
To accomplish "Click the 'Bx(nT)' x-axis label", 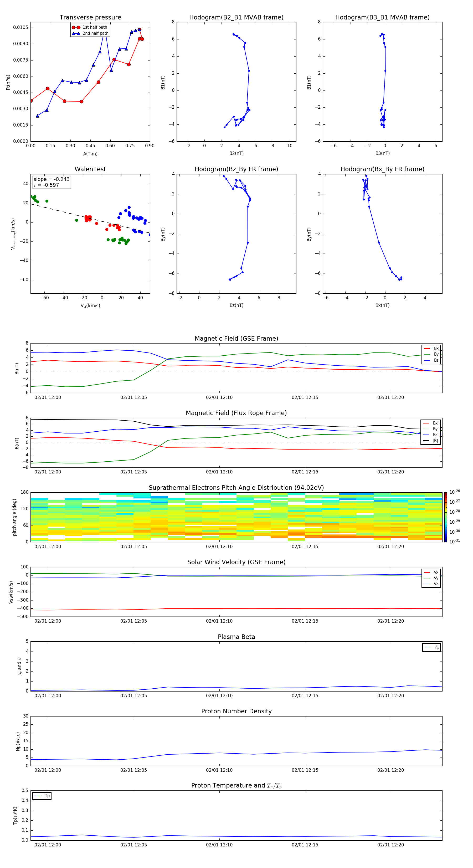I will coord(382,305).
